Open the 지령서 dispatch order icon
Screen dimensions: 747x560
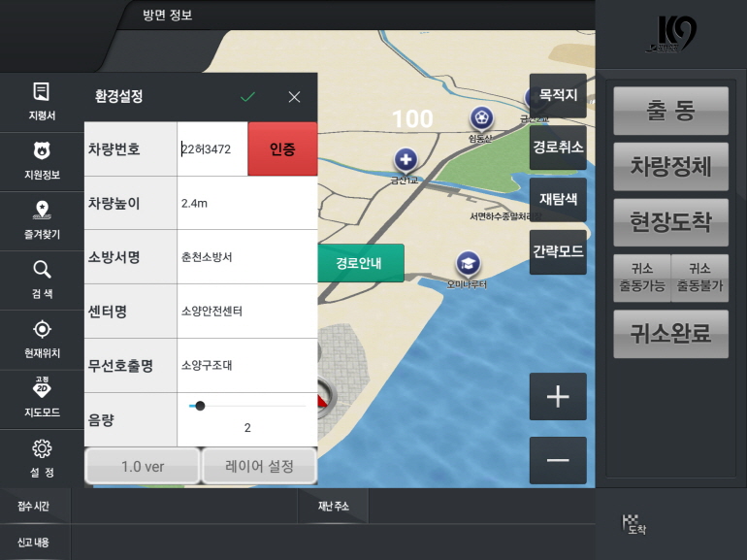(41, 93)
